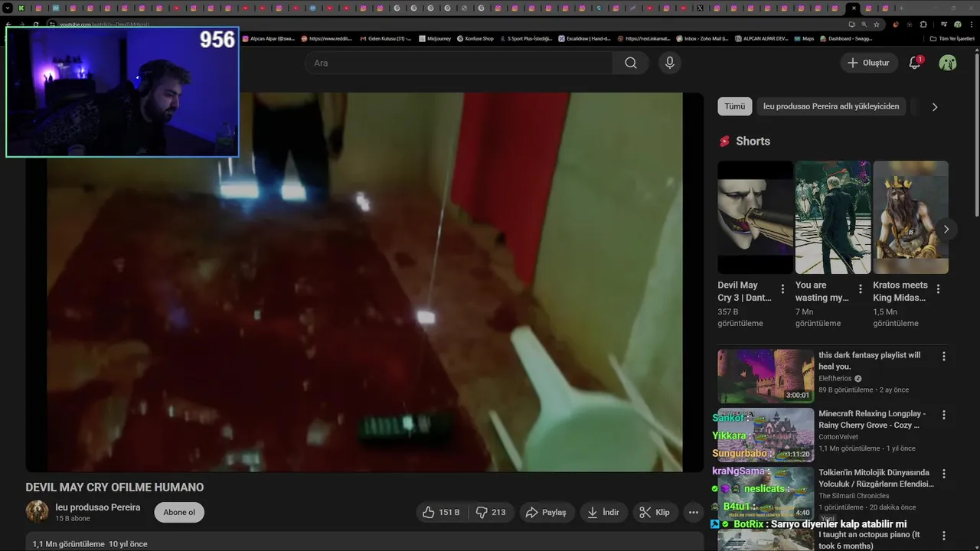Bookmark this page with the star icon
This screenshot has width=980, height=551.
(877, 24)
